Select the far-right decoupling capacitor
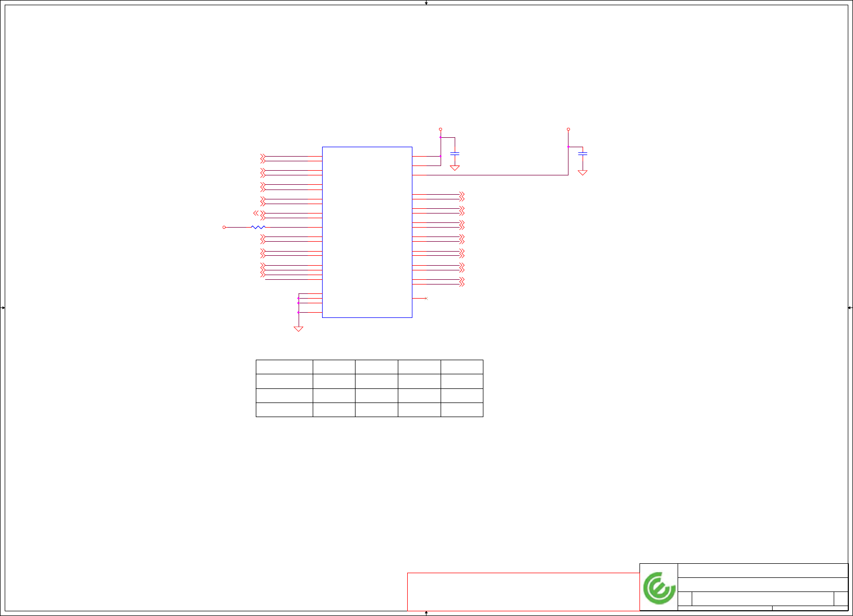Screen dimensions: 853x616 [583, 153]
